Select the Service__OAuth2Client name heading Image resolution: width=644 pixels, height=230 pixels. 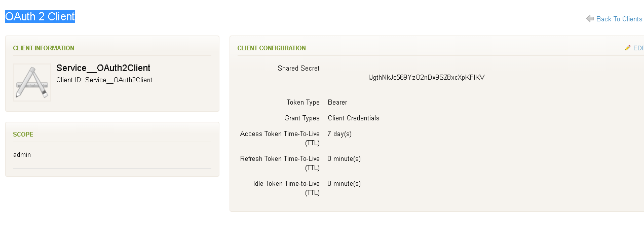tap(103, 68)
